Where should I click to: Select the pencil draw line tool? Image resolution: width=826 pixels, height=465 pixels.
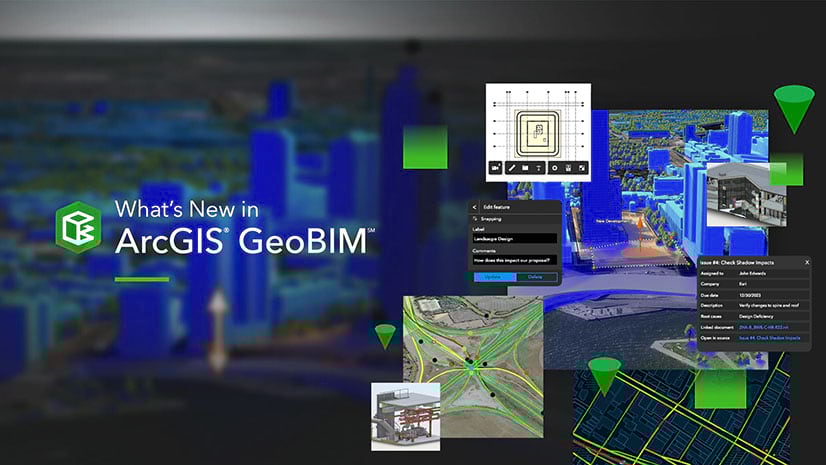pos(512,168)
